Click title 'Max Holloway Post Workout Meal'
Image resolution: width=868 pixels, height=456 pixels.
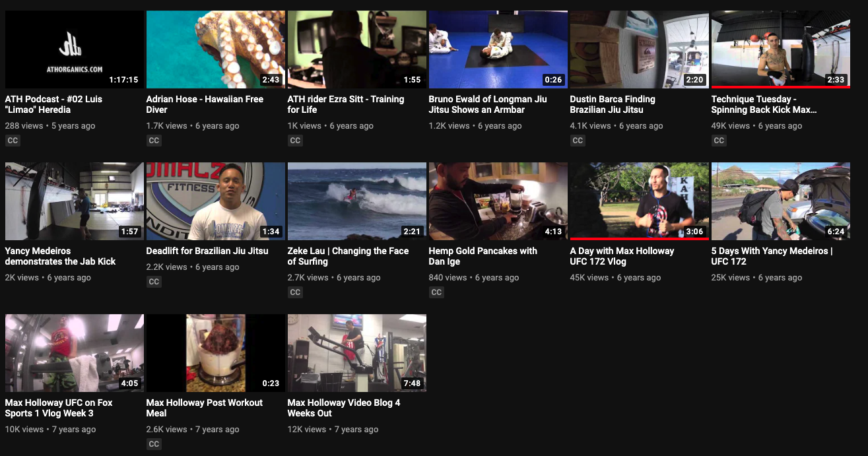click(205, 408)
